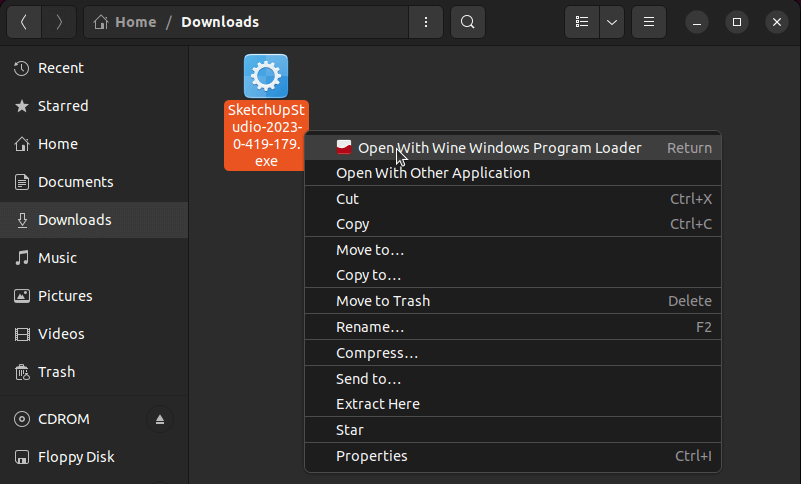Close the Files window

777,22
